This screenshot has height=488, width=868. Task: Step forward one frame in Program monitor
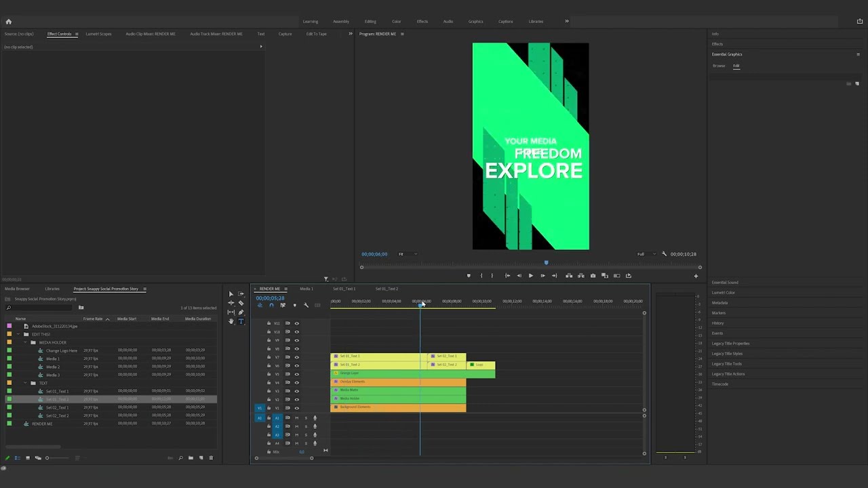542,276
